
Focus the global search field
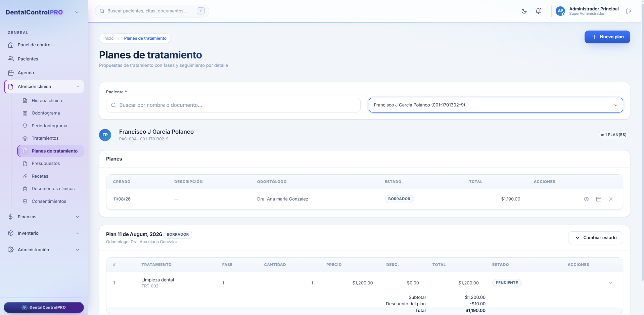tap(152, 11)
